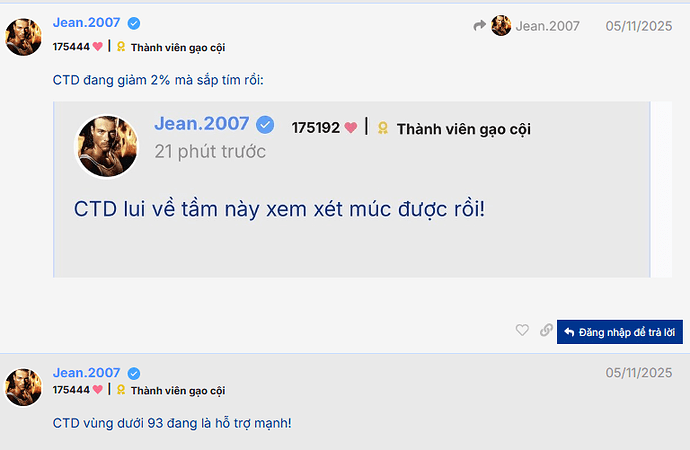Viewport: 690px width, 450px height.
Task: Click the reply arrow icon beside small avatar
Action: tap(480, 25)
